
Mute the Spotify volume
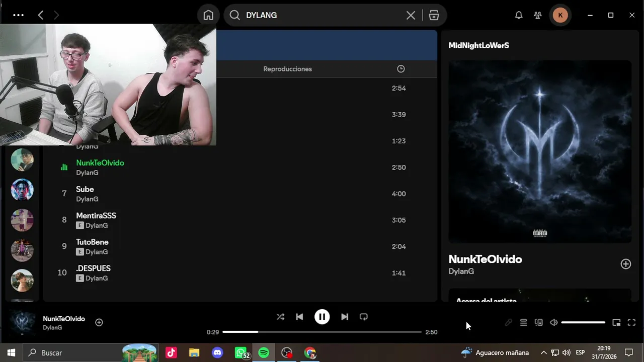point(553,322)
